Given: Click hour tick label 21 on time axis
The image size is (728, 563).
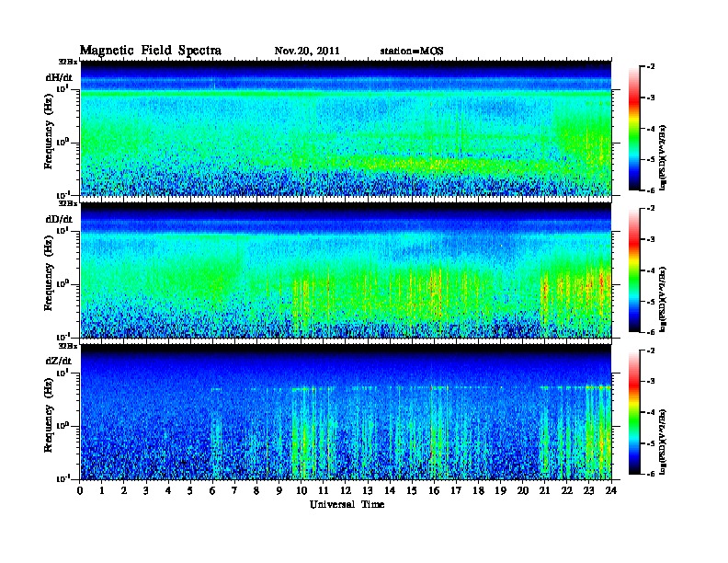Looking at the screenshot, I should (545, 491).
